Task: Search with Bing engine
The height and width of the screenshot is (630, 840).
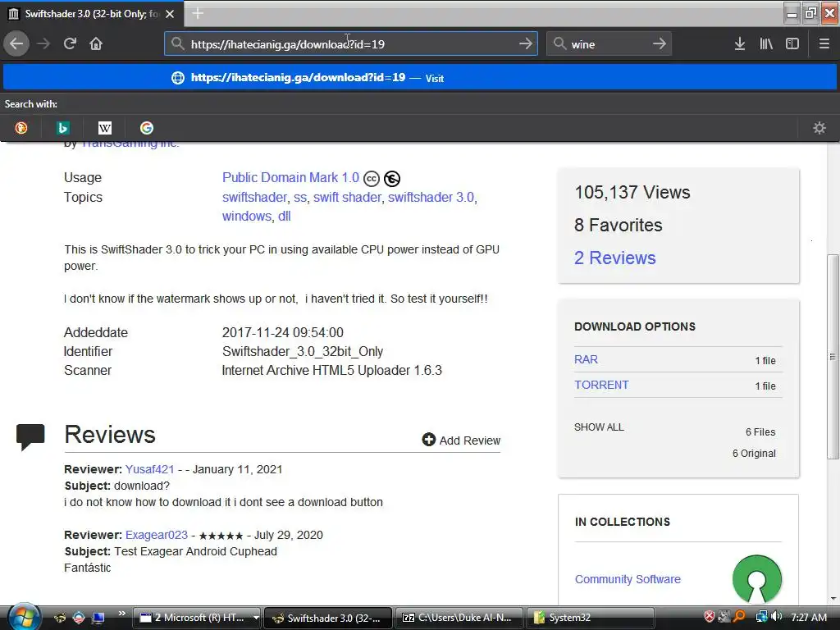Action: 62,128
